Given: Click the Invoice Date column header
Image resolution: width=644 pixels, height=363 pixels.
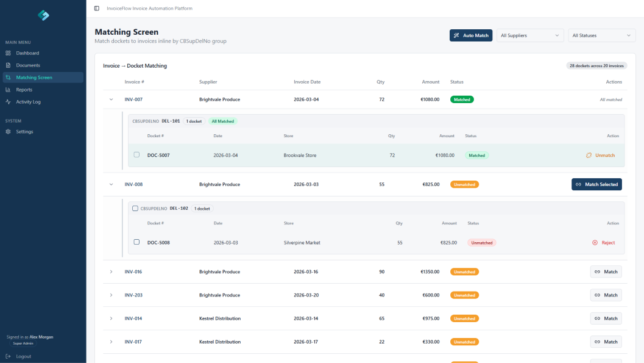Looking at the screenshot, I should 307,82.
